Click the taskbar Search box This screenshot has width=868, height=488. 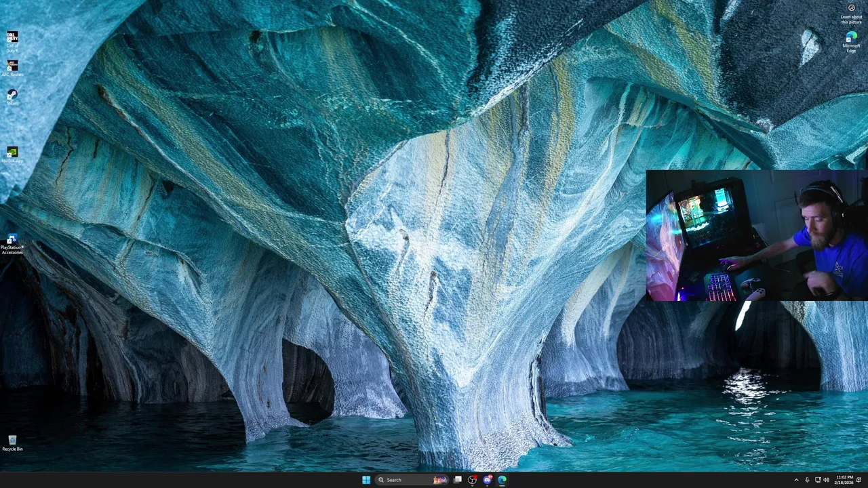point(412,480)
